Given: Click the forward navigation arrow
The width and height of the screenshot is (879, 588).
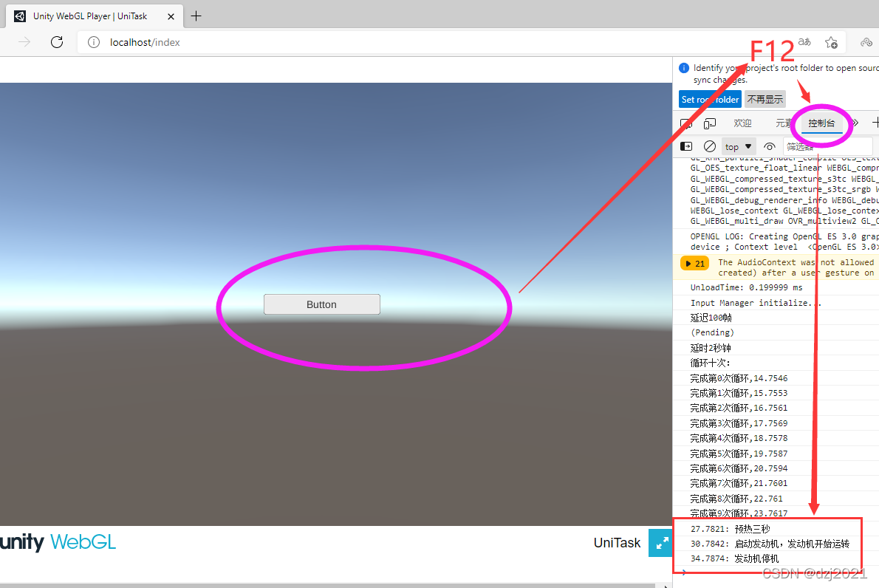Looking at the screenshot, I should click(24, 42).
